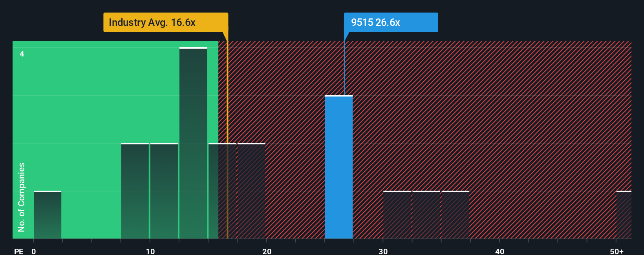Click the '10' x-axis tick label
Screen dimensions: 644x255
[150, 251]
